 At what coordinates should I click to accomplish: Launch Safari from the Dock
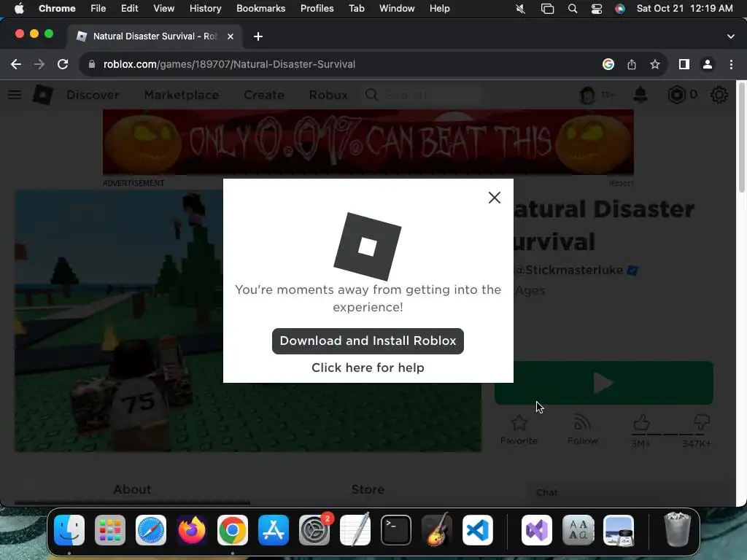pos(151,530)
